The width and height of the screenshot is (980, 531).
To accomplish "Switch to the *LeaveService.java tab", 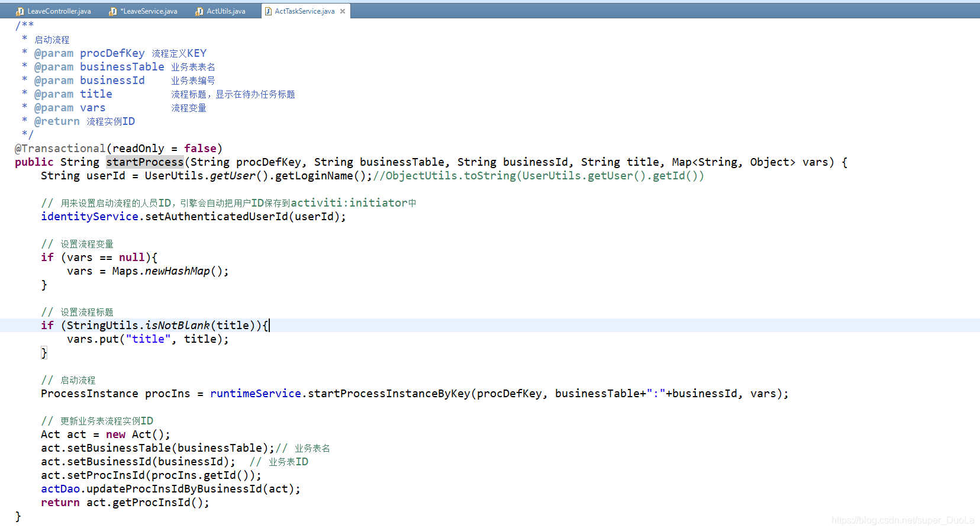I will (x=143, y=11).
